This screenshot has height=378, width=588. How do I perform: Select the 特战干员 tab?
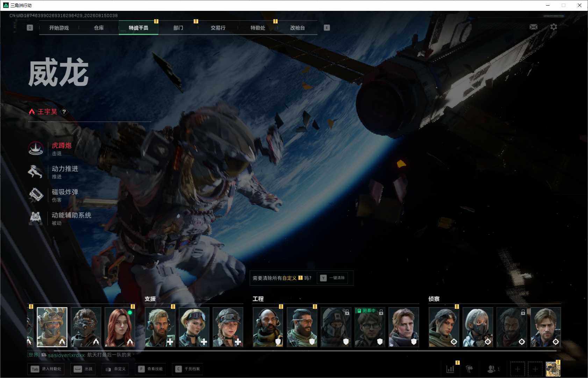coord(138,28)
